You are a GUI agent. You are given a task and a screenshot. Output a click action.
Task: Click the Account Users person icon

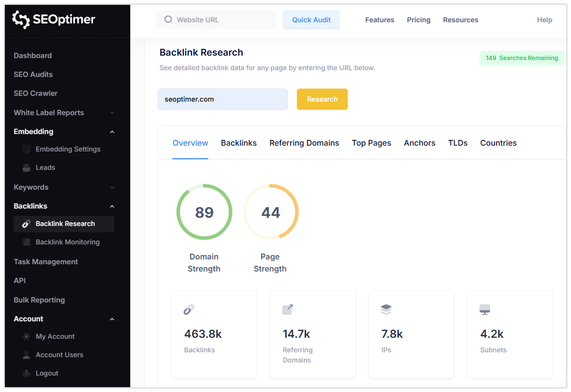26,355
